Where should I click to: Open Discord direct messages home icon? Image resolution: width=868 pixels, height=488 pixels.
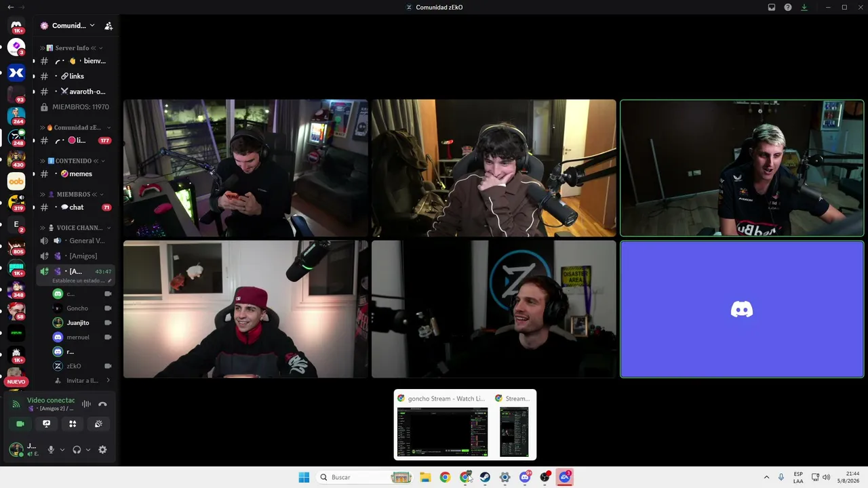(x=16, y=26)
